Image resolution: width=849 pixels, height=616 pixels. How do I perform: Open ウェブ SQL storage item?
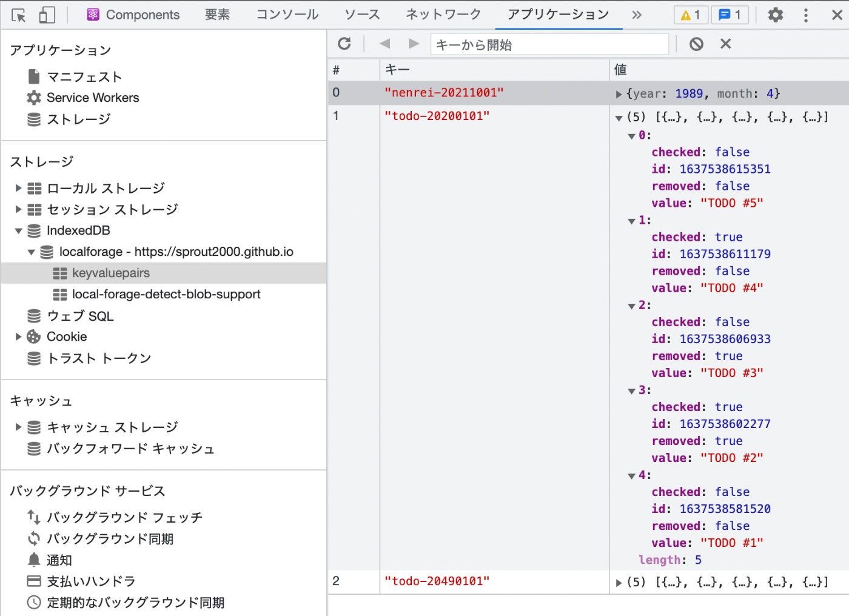(x=80, y=316)
